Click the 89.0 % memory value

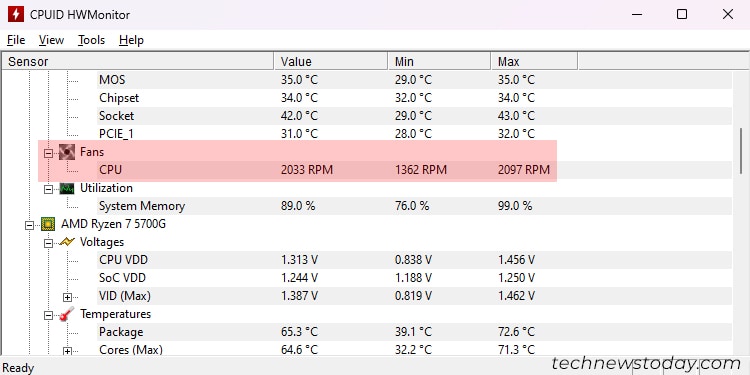tap(298, 206)
